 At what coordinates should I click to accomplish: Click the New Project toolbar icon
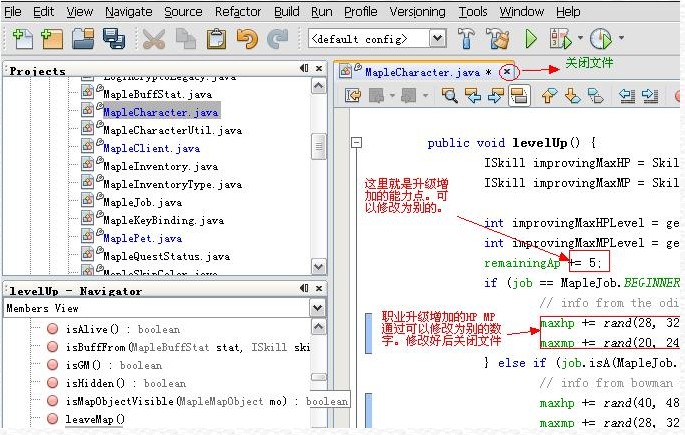[x=52, y=39]
